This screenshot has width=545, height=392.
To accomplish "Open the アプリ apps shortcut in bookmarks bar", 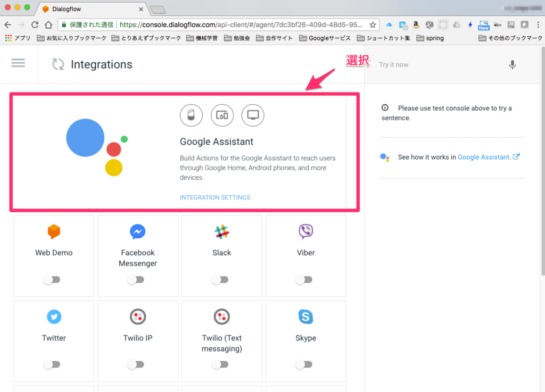I will tap(18, 38).
